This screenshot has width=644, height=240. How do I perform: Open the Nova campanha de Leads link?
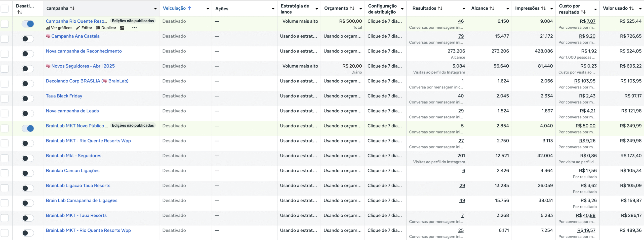pyautogui.click(x=72, y=111)
